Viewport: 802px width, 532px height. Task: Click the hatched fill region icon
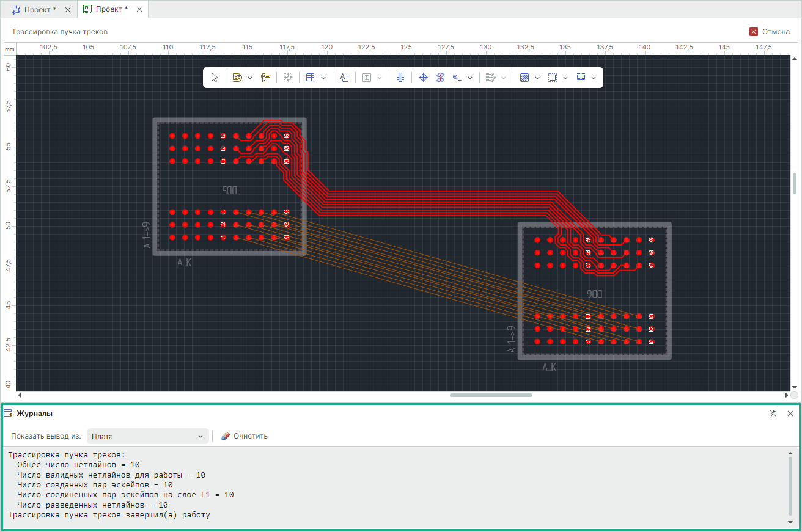pyautogui.click(x=524, y=78)
